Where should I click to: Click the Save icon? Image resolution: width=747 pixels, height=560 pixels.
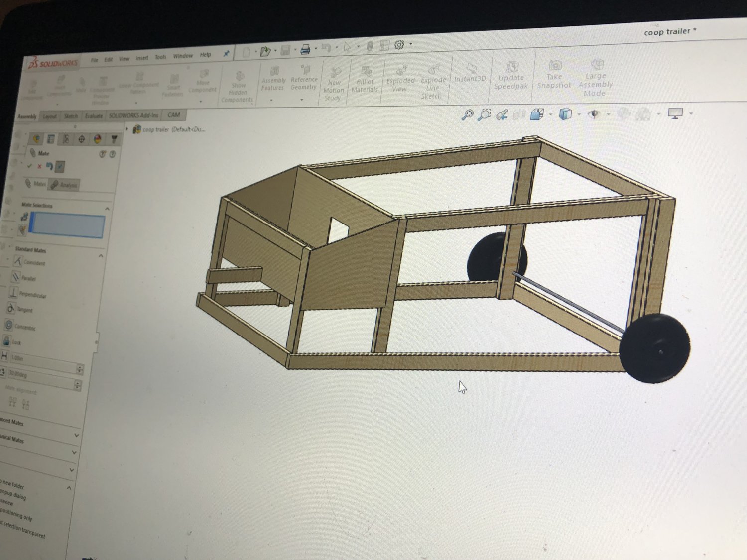coord(285,50)
